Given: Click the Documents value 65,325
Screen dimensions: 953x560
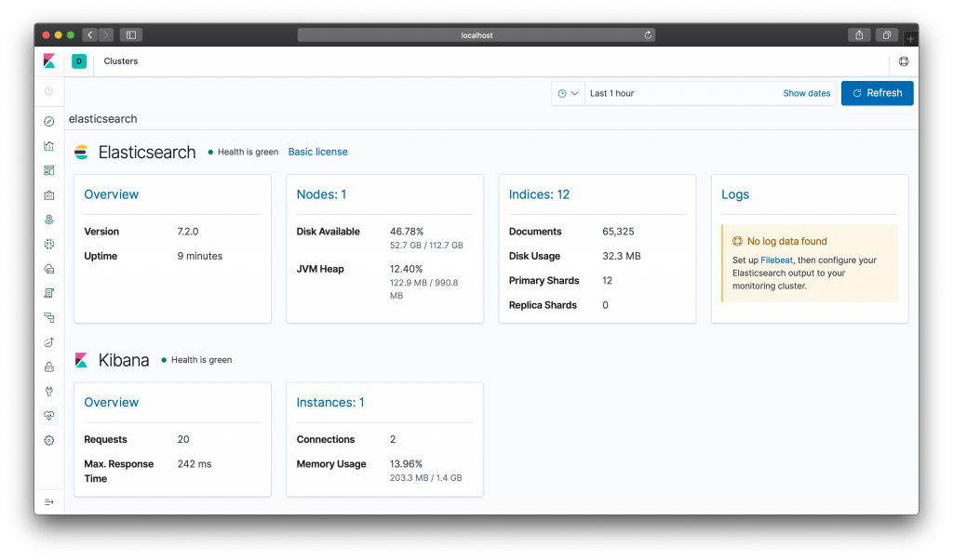Looking at the screenshot, I should [618, 232].
